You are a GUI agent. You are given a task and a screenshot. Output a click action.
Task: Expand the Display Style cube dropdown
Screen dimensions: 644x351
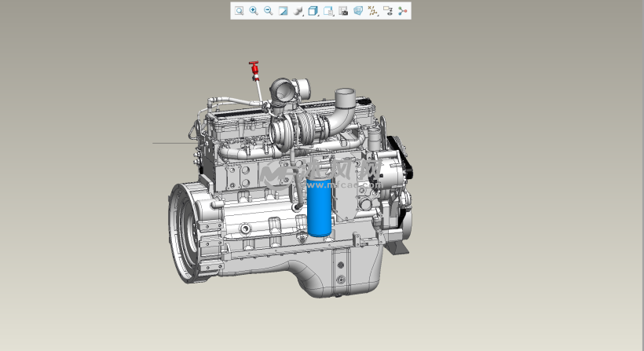pos(313,11)
